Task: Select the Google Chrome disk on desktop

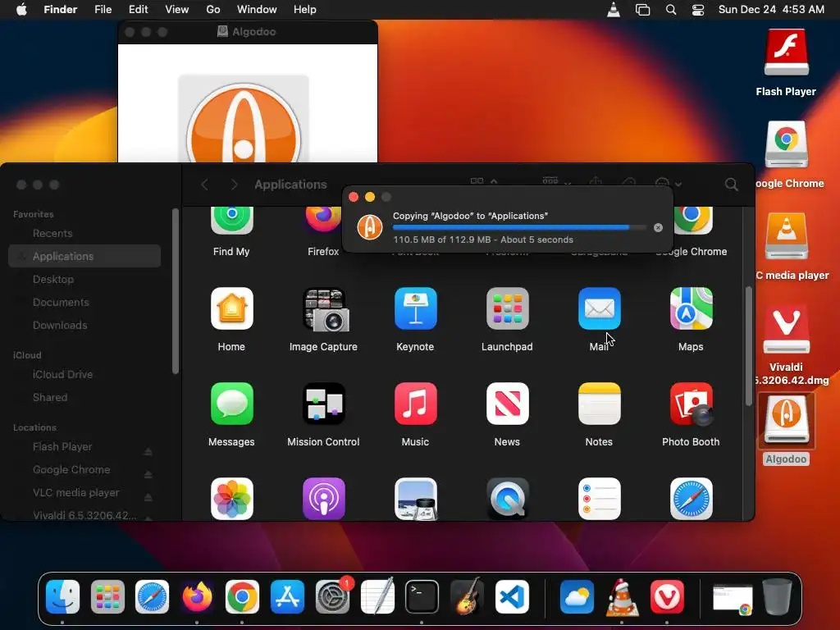Action: coord(786,144)
